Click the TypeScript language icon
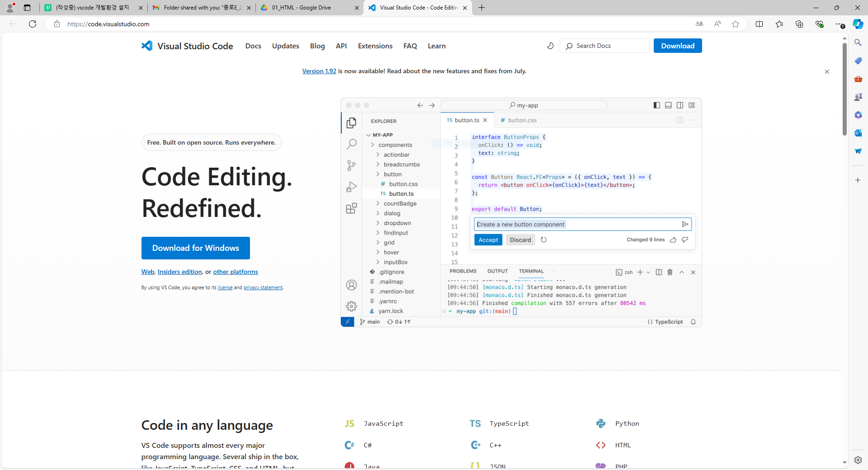This screenshot has height=470, width=868. 475,423
